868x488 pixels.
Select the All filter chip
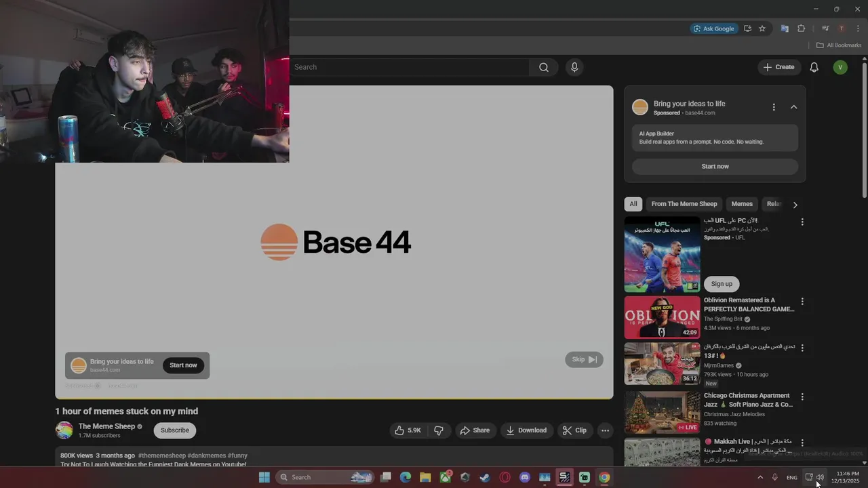(x=633, y=204)
